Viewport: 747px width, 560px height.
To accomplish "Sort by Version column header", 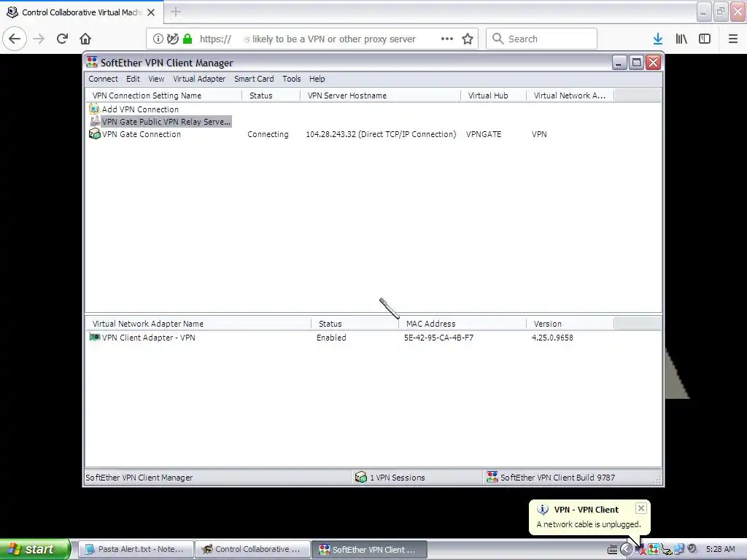I will (570, 323).
